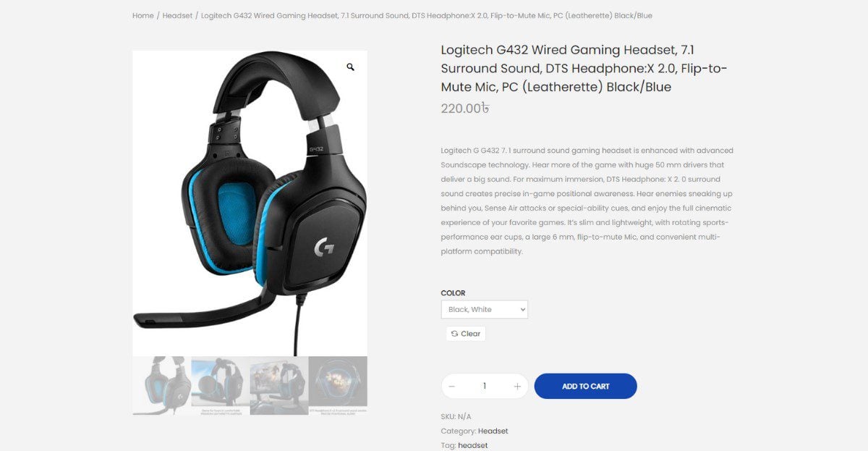Click the COLOR label above the dropdown
The width and height of the screenshot is (868, 451).
454,293
